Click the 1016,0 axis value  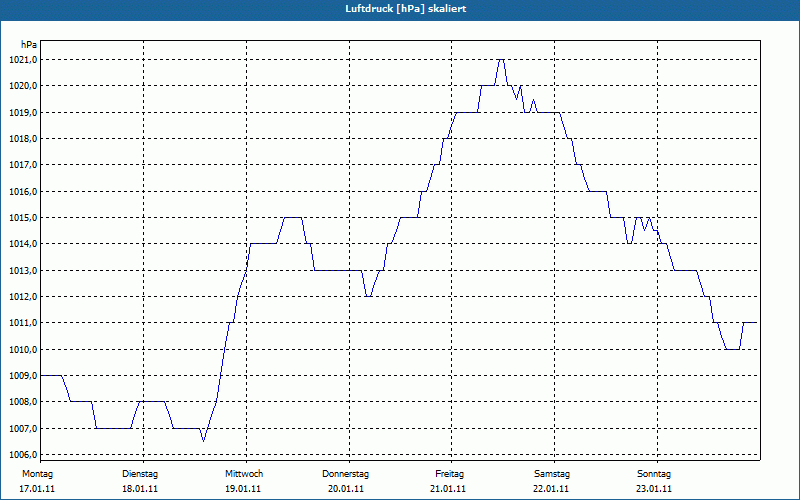23,191
